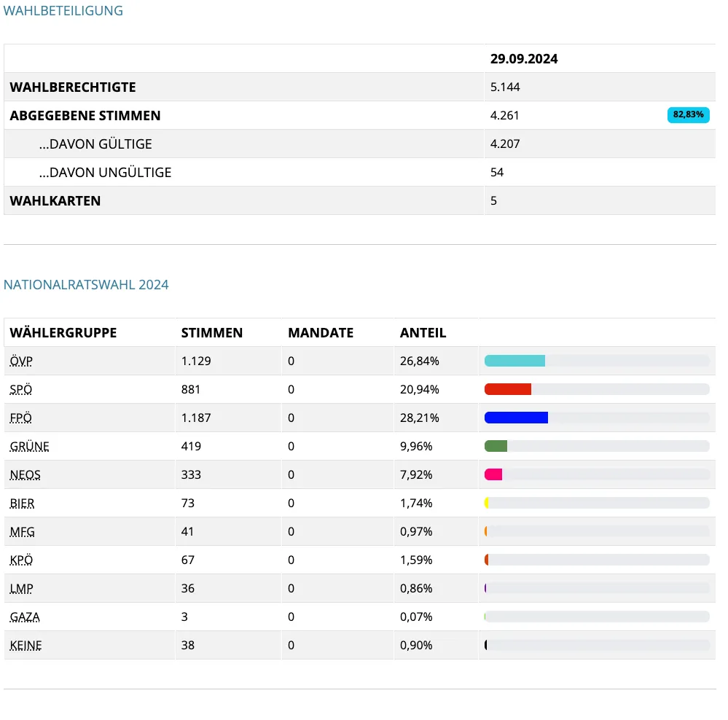Click the 4.261 votes cast value

[505, 116]
